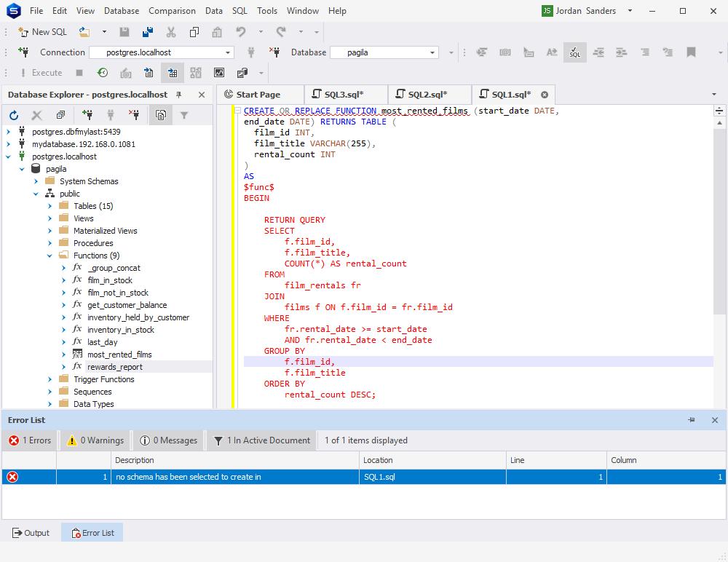The image size is (728, 562).
Task: Open the Database Explorer filter
Action: tap(186, 114)
